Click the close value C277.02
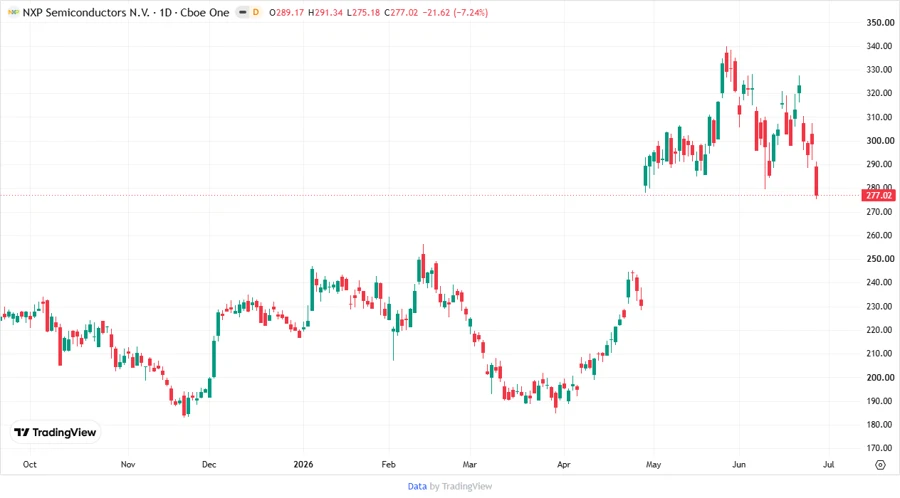This screenshot has width=900, height=498. pyautogui.click(x=401, y=12)
